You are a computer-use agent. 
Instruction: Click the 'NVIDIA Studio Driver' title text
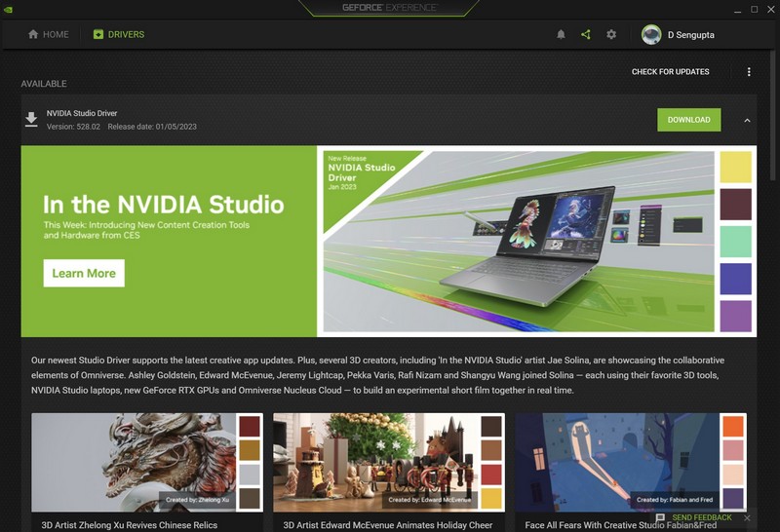pos(82,113)
